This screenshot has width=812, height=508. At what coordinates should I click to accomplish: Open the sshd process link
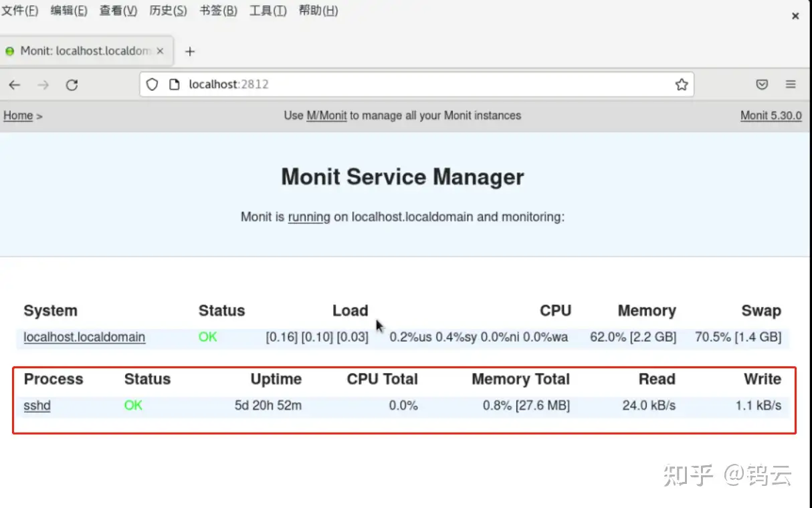(37, 406)
